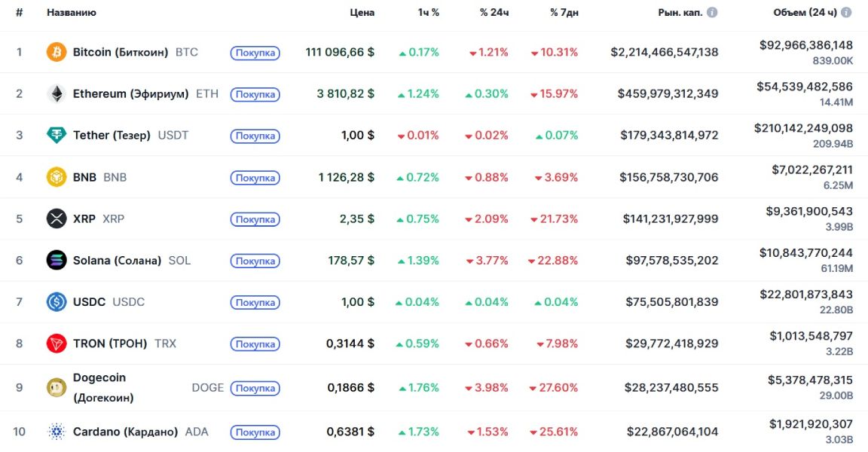Click the Cardano logo icon
The width and height of the screenshot is (868, 452).
coord(57,432)
